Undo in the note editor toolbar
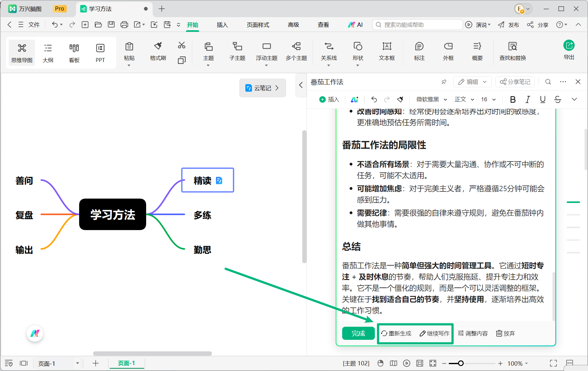This screenshot has width=588, height=371. 374,99
